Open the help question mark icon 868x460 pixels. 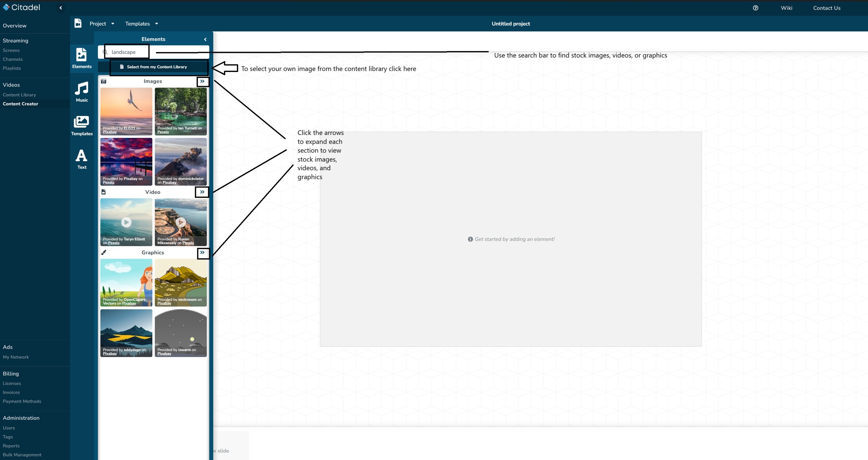point(755,8)
